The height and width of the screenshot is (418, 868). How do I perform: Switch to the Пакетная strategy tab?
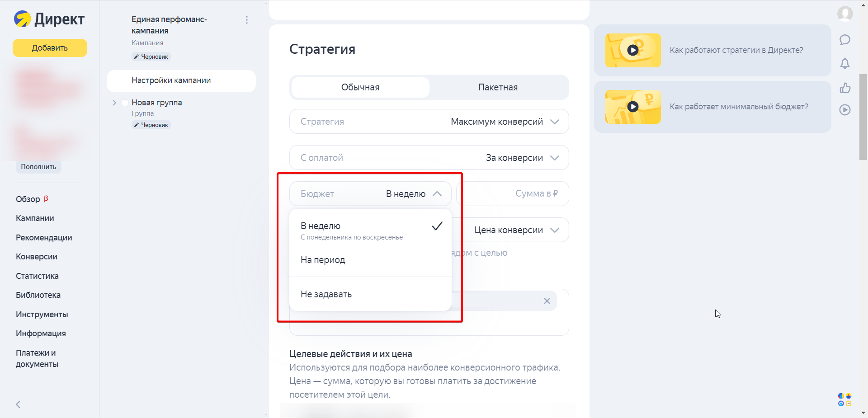(497, 87)
